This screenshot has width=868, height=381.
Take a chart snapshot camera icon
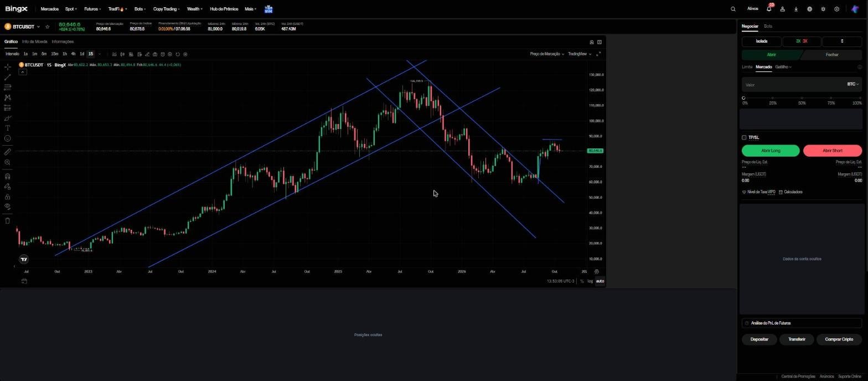tap(154, 54)
